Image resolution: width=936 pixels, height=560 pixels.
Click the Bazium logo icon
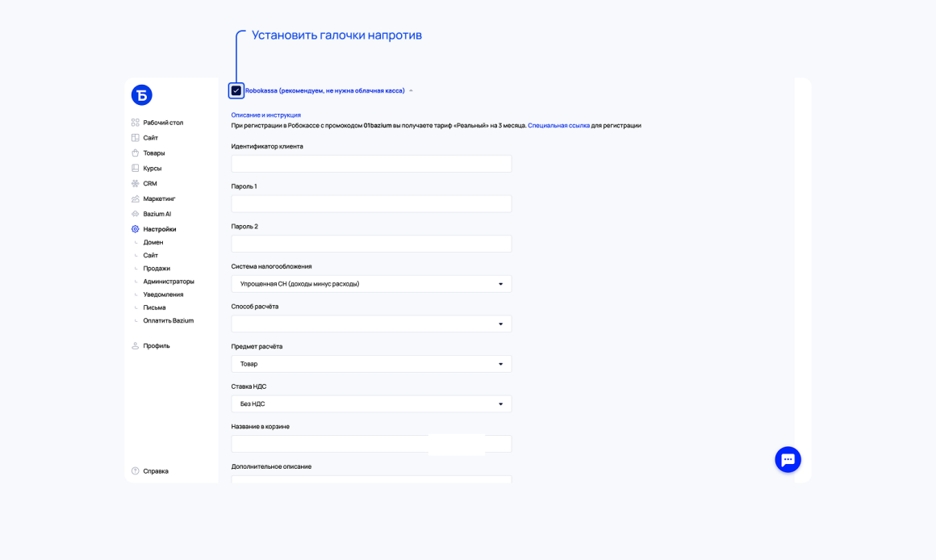141,95
